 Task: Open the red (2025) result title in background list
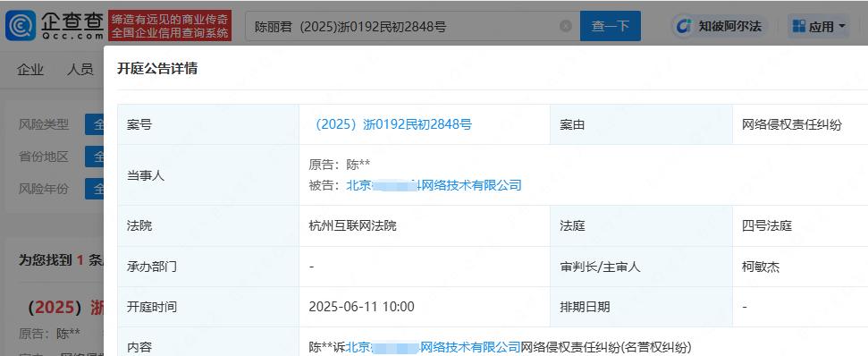pyautogui.click(x=66, y=308)
